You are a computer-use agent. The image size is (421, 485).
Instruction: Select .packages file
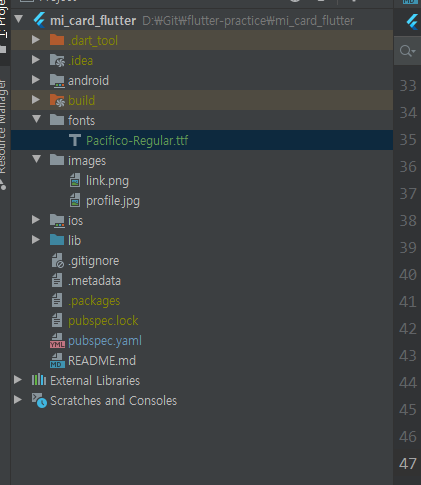tap(94, 301)
